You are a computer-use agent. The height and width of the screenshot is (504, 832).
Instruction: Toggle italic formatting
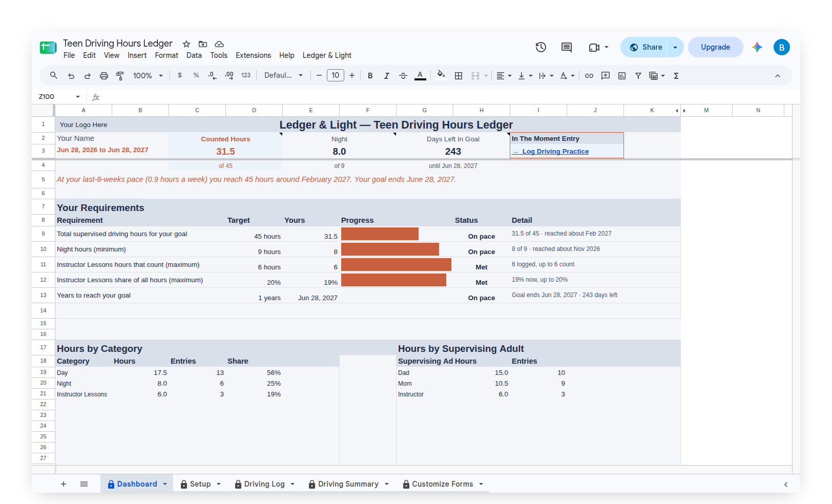387,76
